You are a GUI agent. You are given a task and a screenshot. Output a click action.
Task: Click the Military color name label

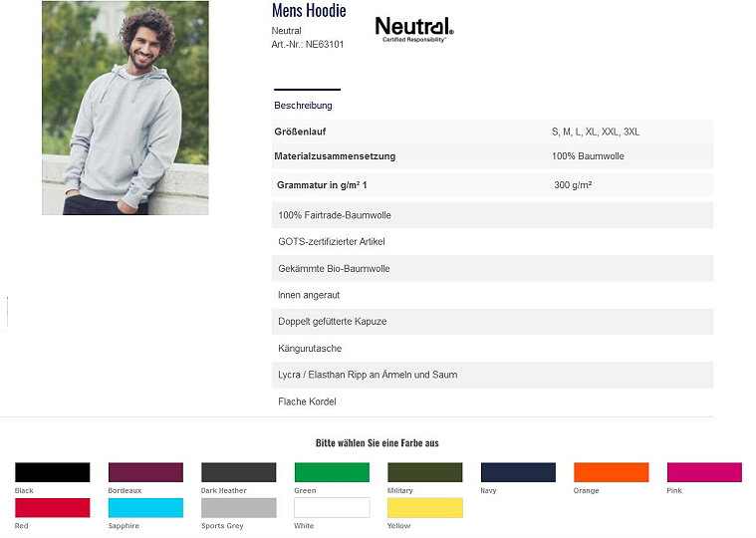pos(400,490)
